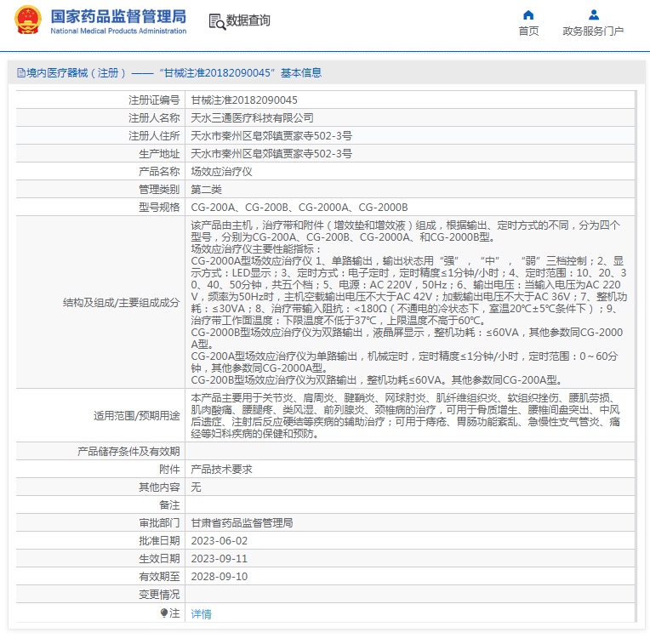This screenshot has height=644, width=650.
Task: Click the intended use description text
Action: (x=406, y=415)
